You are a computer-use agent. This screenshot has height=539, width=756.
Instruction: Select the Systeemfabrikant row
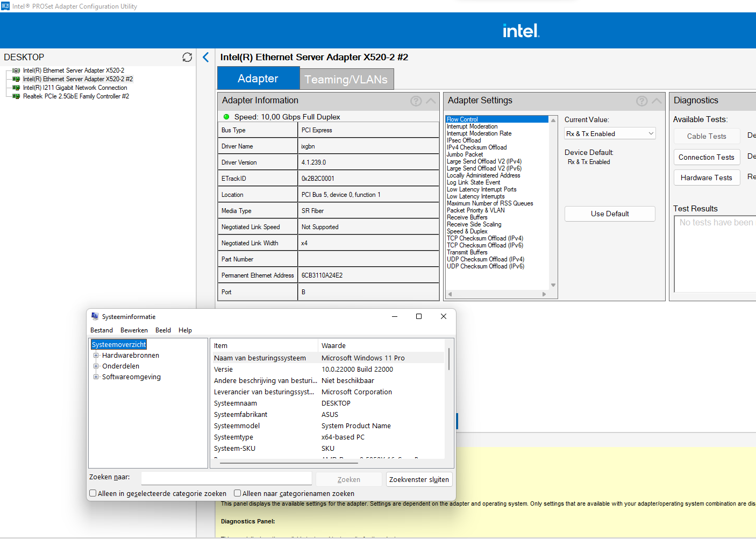click(x=328, y=414)
